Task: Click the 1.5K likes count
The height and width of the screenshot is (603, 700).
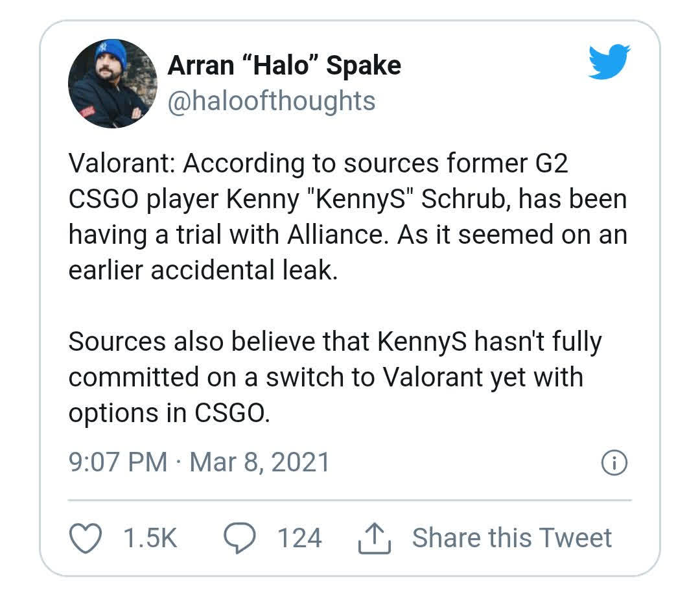Action: point(150,538)
